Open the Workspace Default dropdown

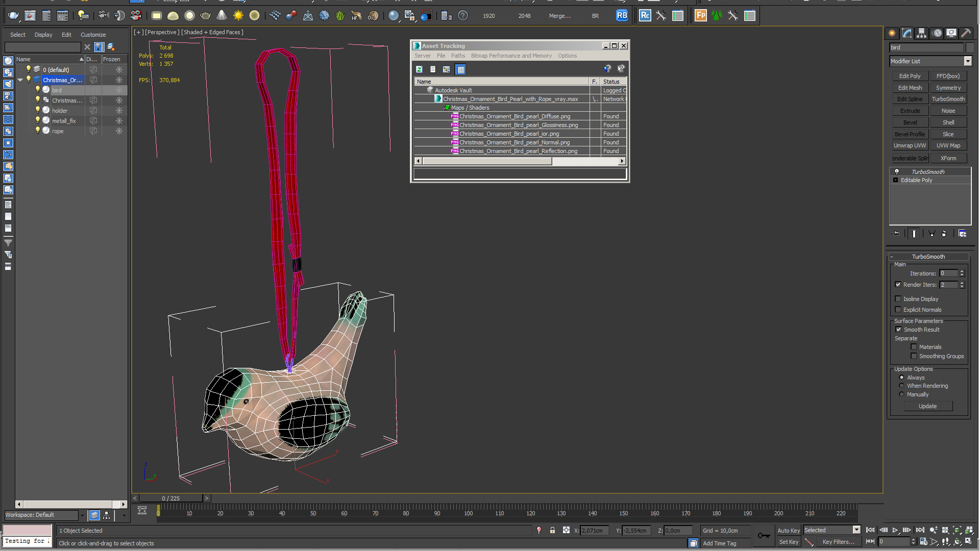coord(82,515)
